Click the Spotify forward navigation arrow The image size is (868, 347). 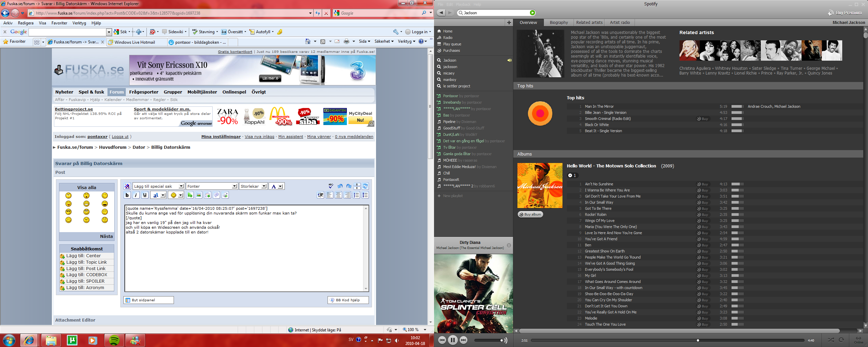click(450, 13)
